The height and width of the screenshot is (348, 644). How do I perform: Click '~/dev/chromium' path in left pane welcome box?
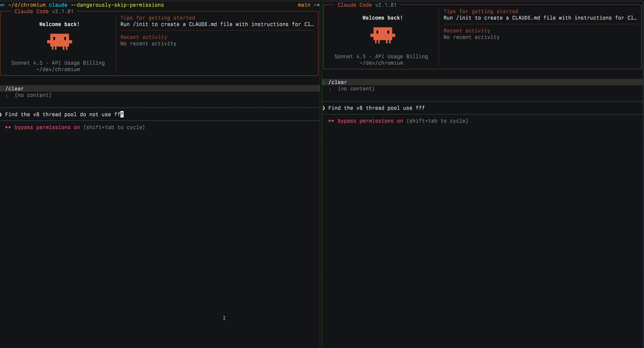tap(58, 69)
